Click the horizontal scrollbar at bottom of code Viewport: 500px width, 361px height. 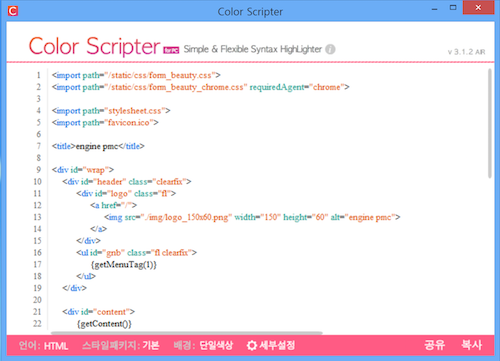pos(187,333)
